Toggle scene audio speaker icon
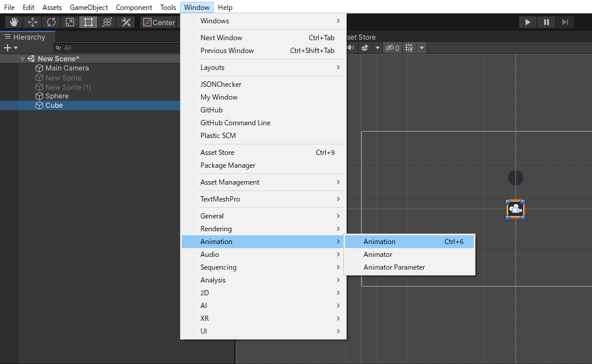This screenshot has height=364, width=592. tap(351, 48)
